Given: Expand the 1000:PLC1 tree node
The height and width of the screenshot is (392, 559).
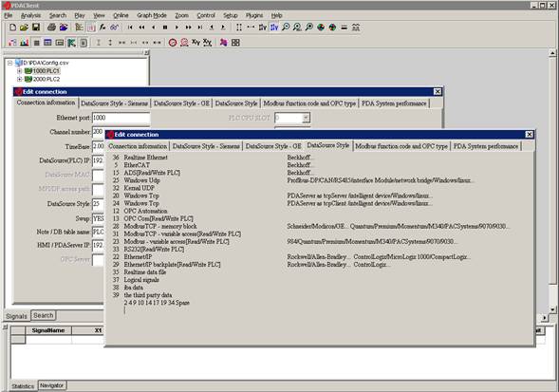Looking at the screenshot, I should [20, 71].
